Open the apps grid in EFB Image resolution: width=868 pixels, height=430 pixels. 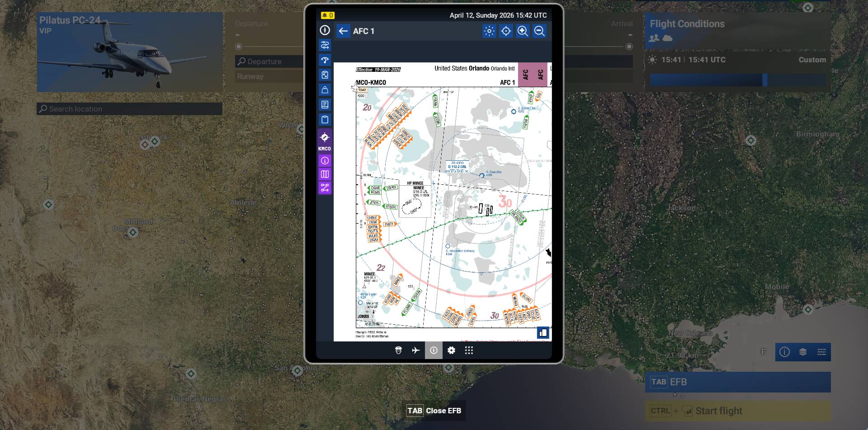(x=469, y=351)
